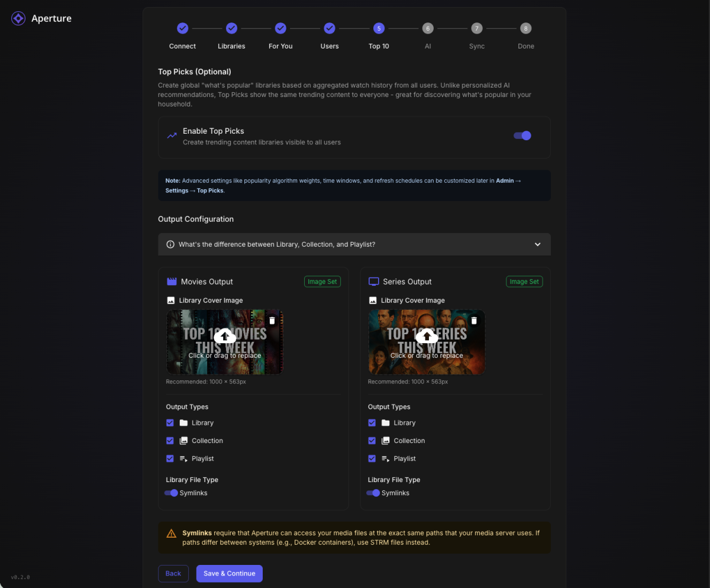Click the picture icon beside Movies Library Cover Image
The width and height of the screenshot is (710, 588).
point(170,300)
